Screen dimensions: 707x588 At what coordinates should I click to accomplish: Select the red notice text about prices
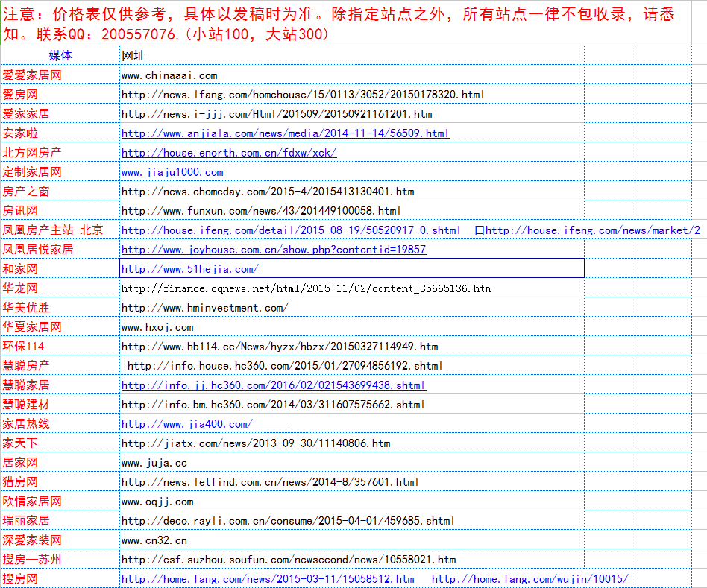339,24
